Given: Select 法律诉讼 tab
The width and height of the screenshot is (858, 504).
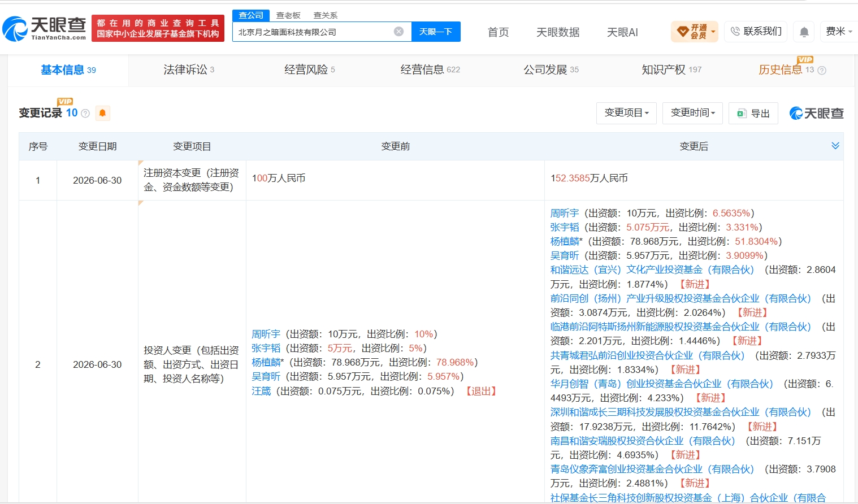Looking at the screenshot, I should click(189, 69).
